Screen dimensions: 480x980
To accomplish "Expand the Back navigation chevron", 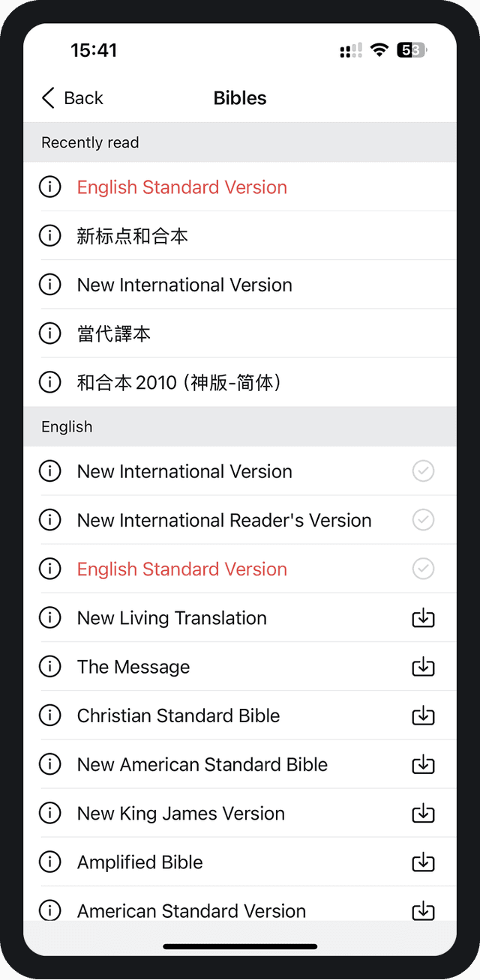I will (x=46, y=97).
